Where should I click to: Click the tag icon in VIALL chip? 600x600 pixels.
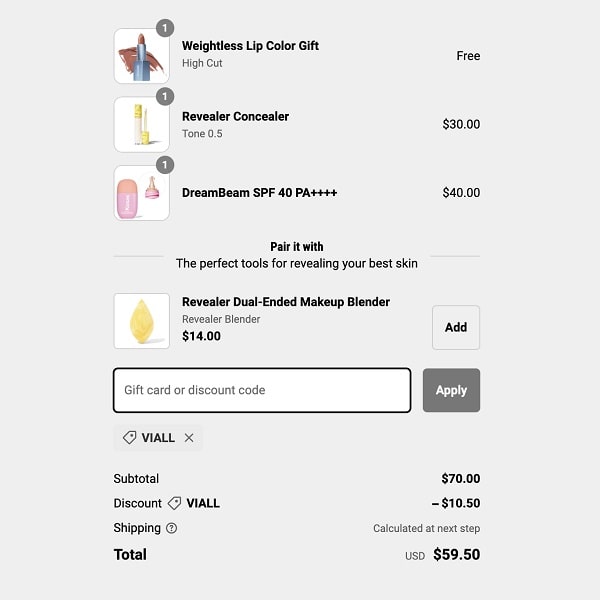(129, 438)
